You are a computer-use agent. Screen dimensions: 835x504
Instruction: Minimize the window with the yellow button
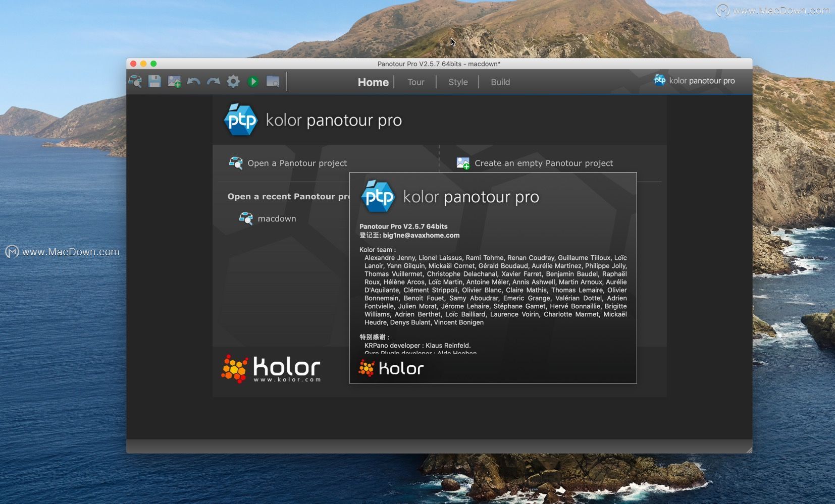pyautogui.click(x=143, y=64)
